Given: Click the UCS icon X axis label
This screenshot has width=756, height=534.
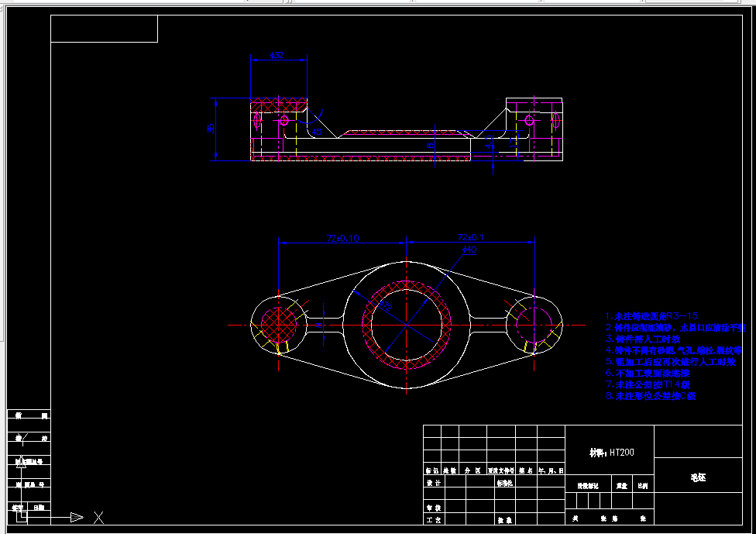Looking at the screenshot, I should click(98, 518).
